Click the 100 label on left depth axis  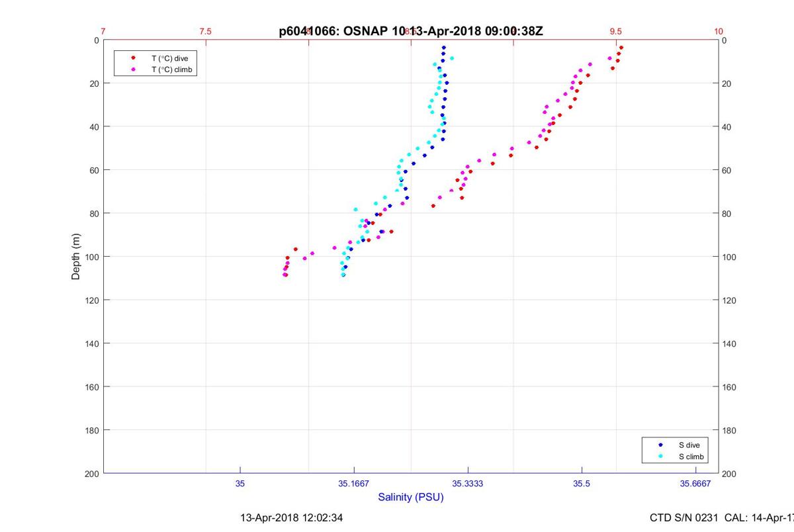pos(92,257)
